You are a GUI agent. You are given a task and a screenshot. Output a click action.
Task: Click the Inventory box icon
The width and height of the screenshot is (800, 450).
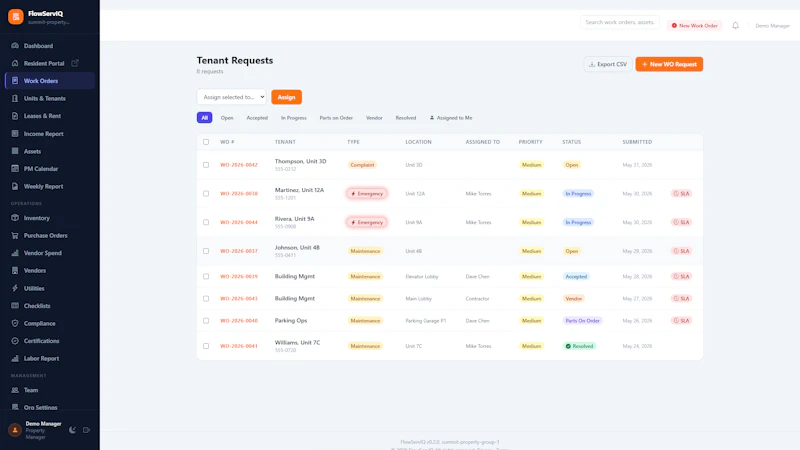[15, 218]
